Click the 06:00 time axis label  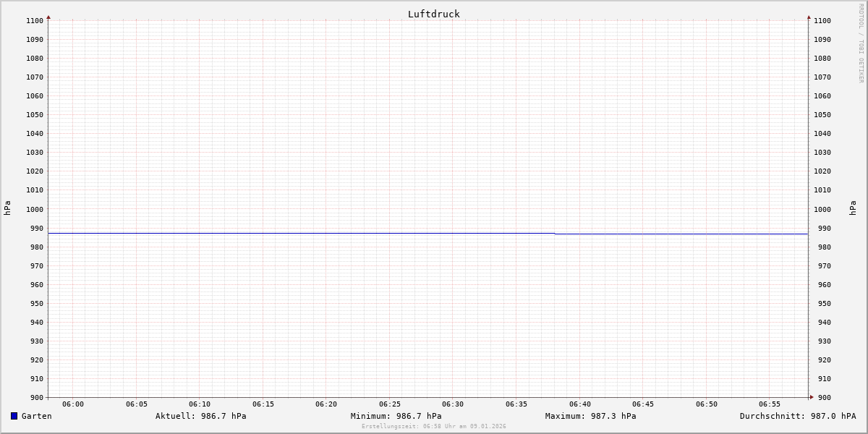pyautogui.click(x=73, y=404)
